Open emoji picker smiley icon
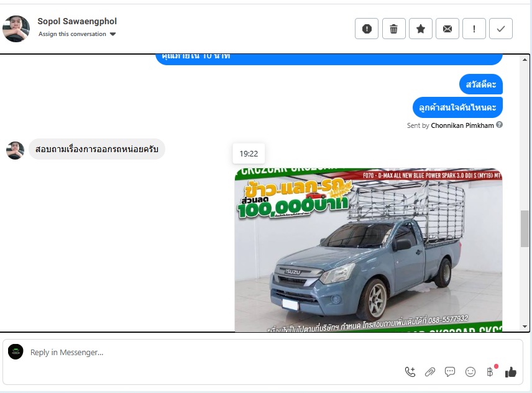This screenshot has width=532, height=393. pyautogui.click(x=470, y=372)
